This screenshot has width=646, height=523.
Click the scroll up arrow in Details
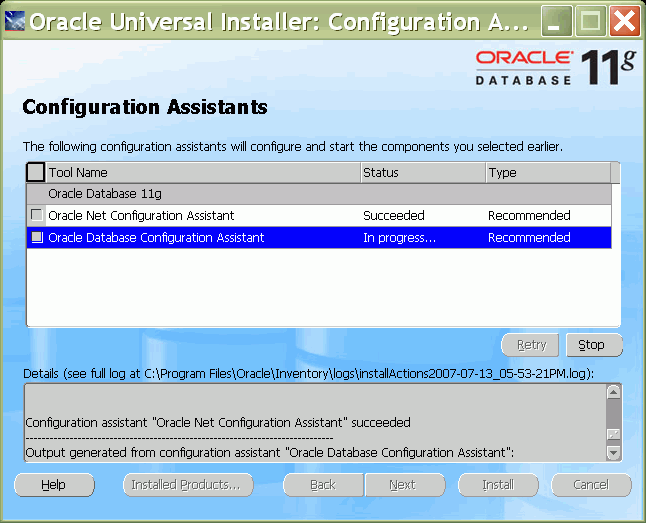(x=613, y=392)
